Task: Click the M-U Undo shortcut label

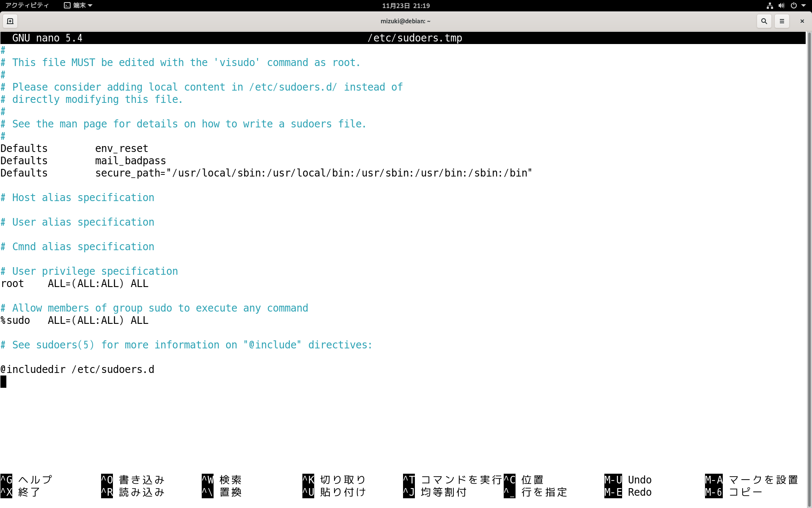Action: click(628, 480)
